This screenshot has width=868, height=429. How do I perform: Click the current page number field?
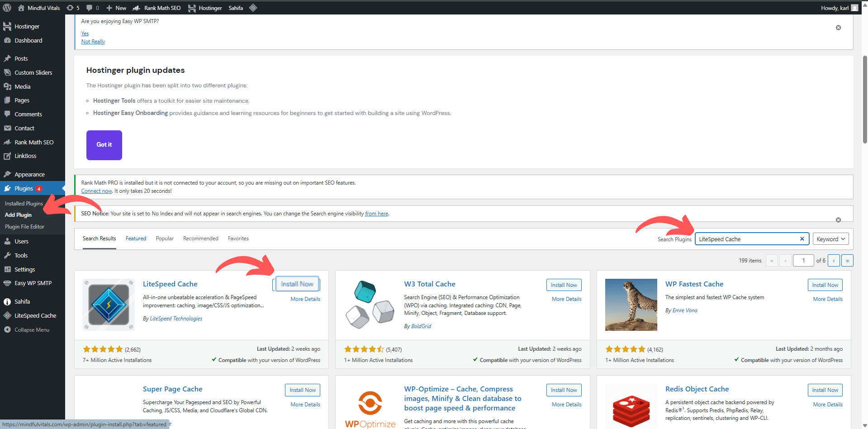click(x=803, y=261)
